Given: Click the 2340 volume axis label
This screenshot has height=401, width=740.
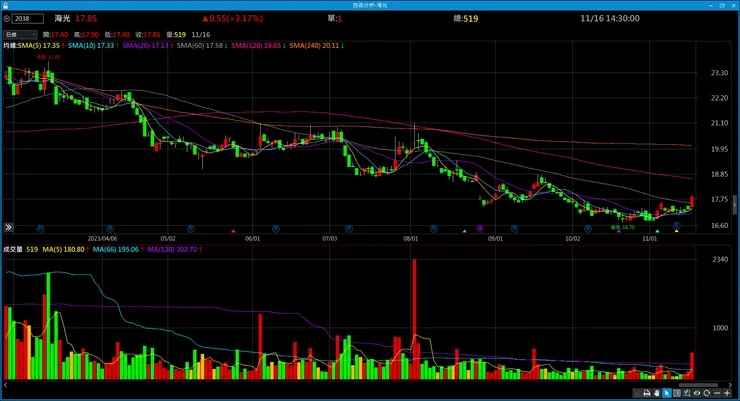Looking at the screenshot, I should 720,259.
